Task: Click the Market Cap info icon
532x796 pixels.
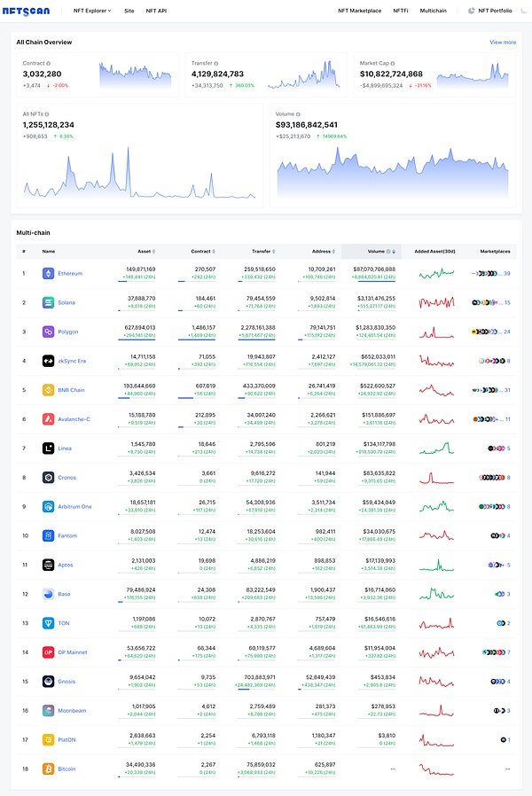Action: click(x=392, y=64)
